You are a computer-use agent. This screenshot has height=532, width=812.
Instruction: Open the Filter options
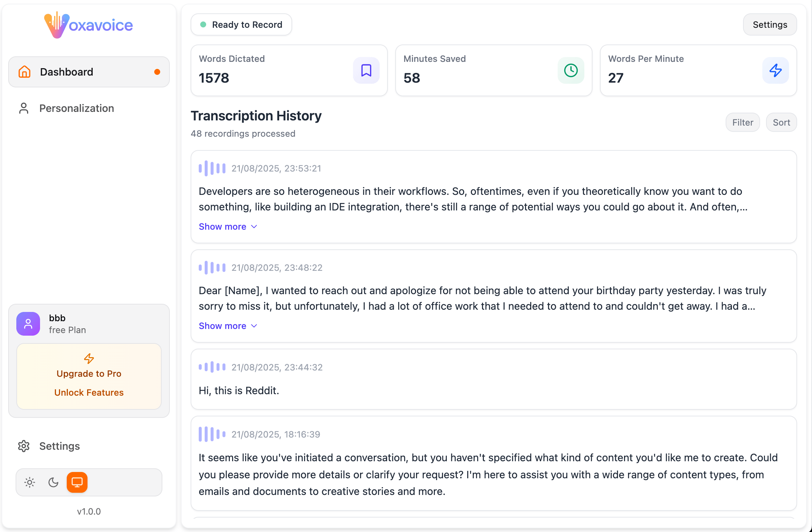(742, 123)
